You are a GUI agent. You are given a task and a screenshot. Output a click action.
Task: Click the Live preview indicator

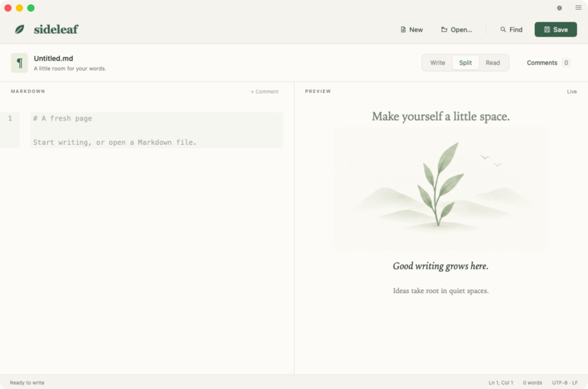click(571, 92)
